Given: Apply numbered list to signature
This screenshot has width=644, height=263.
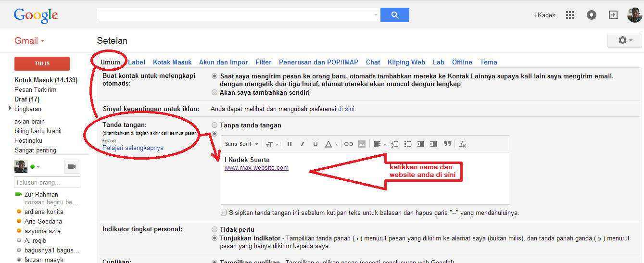Looking at the screenshot, I should pos(395,144).
